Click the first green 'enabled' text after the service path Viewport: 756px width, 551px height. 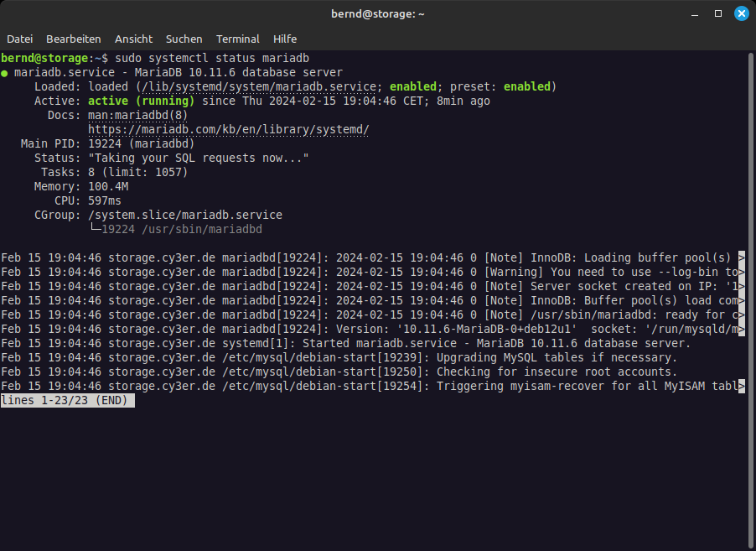[x=412, y=87]
